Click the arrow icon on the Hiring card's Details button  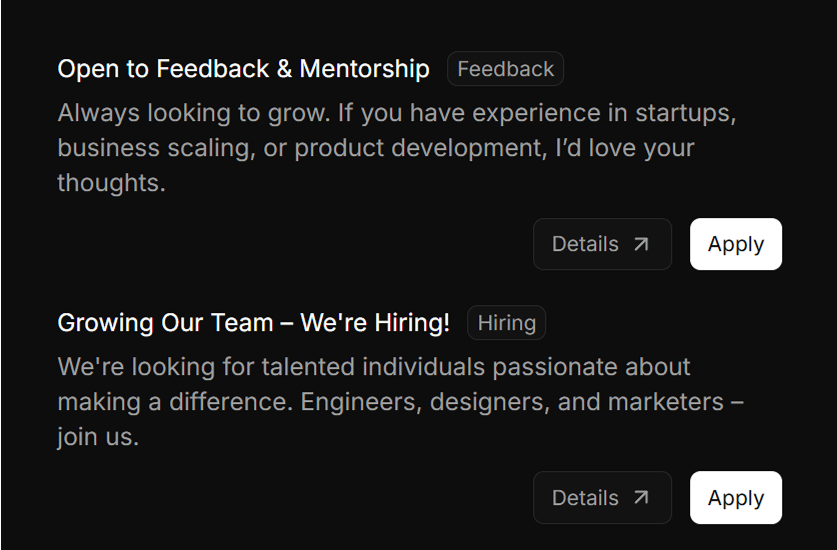641,498
